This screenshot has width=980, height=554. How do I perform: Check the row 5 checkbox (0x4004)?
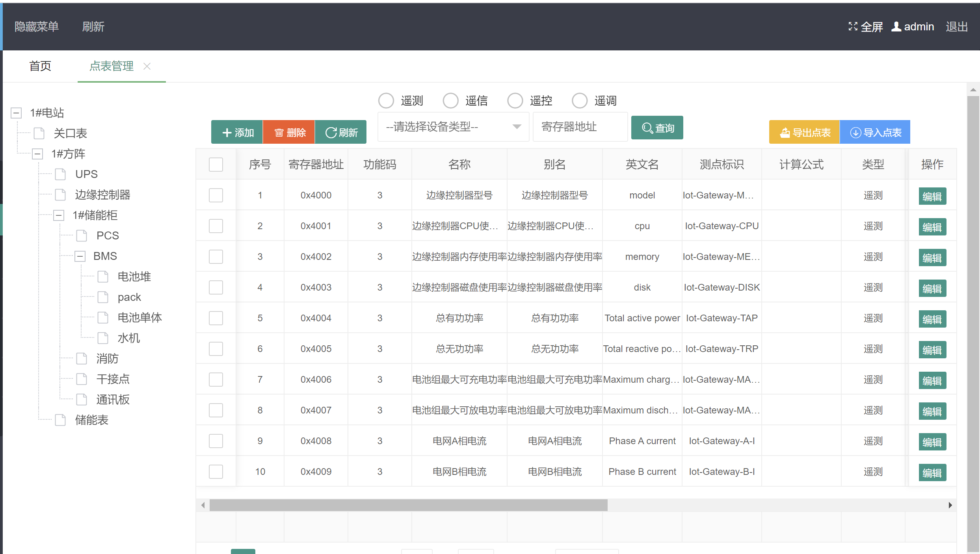tap(216, 318)
